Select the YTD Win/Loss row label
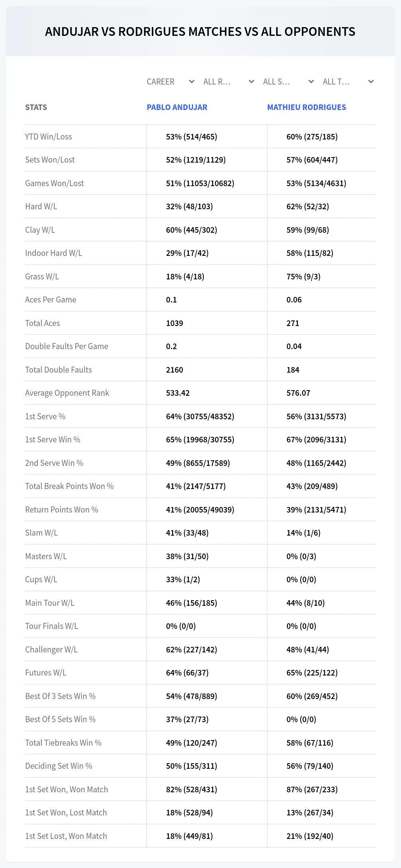This screenshot has width=401, height=868. (49, 137)
